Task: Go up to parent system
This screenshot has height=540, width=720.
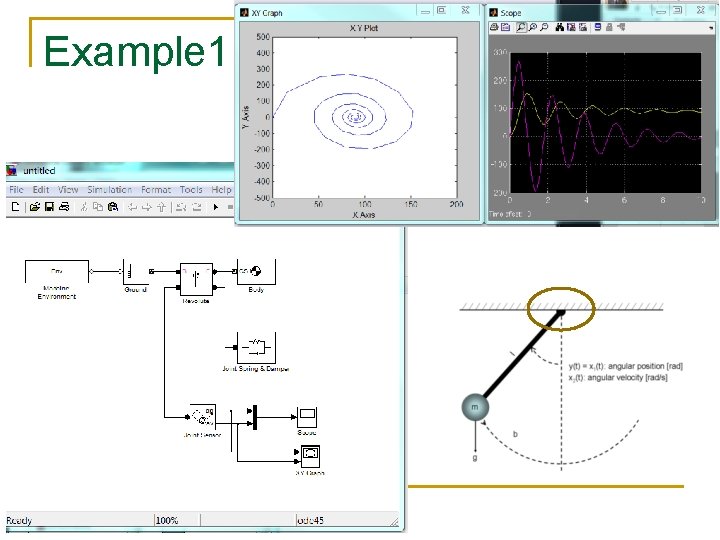Action: click(x=161, y=208)
